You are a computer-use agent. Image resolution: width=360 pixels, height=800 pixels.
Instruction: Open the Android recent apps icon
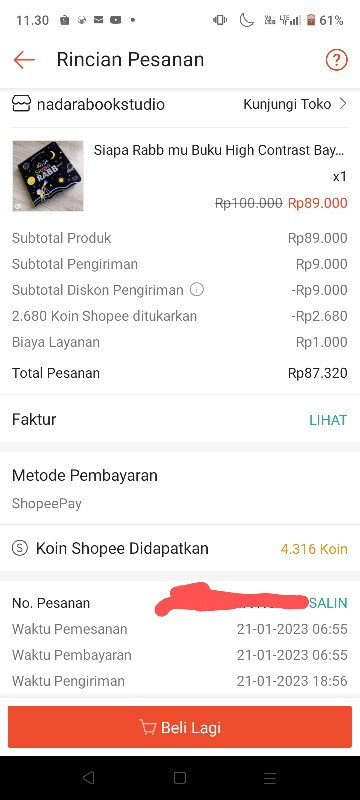pyautogui.click(x=270, y=778)
